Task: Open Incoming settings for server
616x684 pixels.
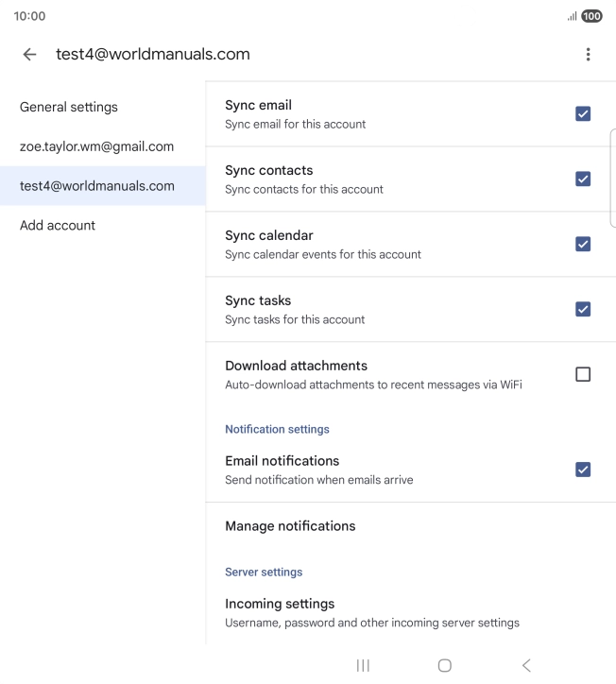Action: click(280, 605)
